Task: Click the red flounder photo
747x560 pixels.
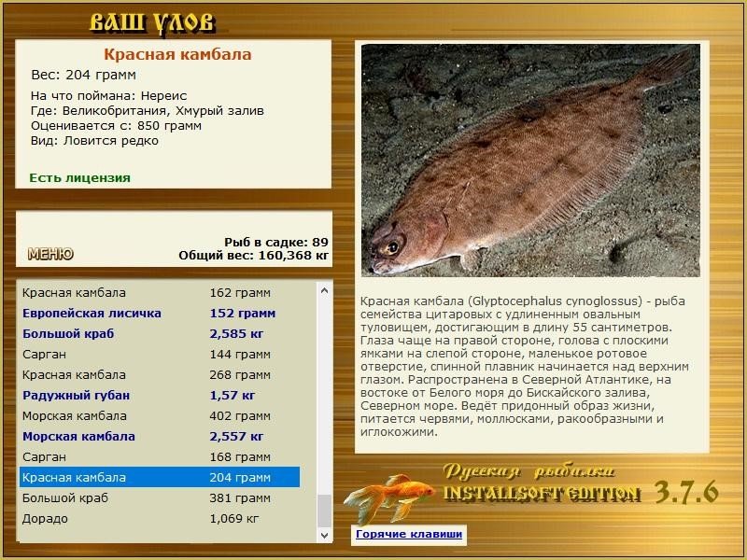Action: (530, 161)
